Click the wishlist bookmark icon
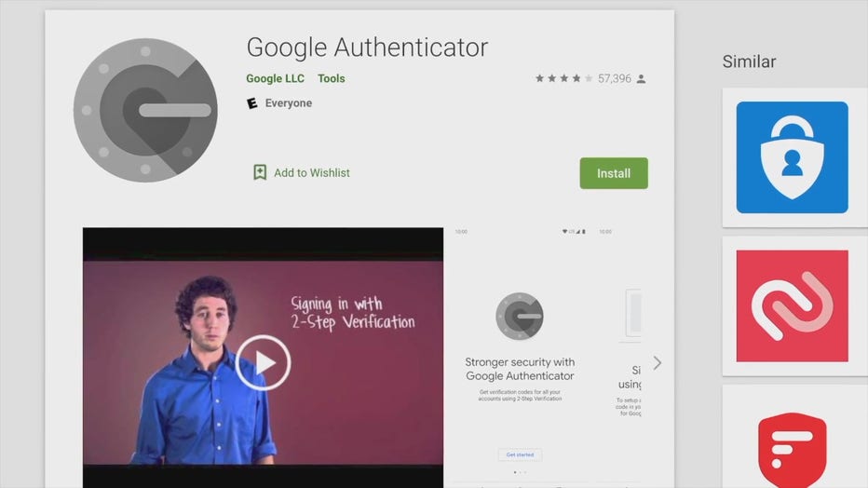The image size is (868, 488). [x=260, y=172]
